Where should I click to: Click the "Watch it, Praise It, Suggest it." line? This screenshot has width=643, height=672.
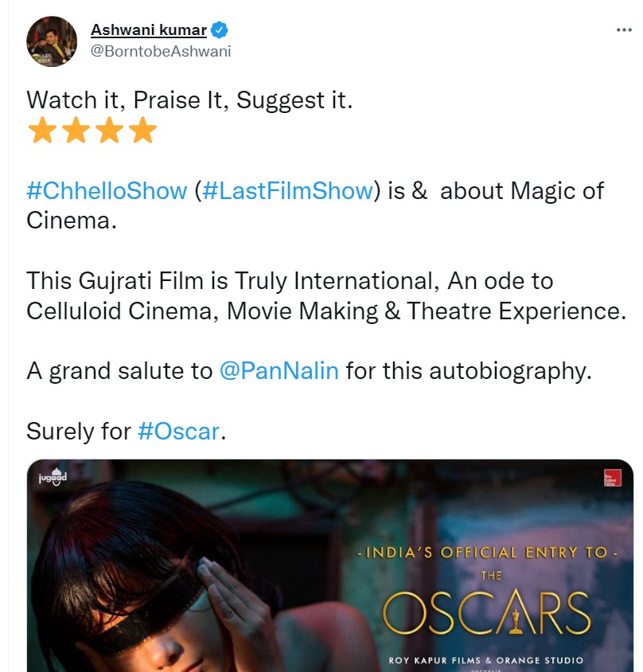tap(189, 100)
